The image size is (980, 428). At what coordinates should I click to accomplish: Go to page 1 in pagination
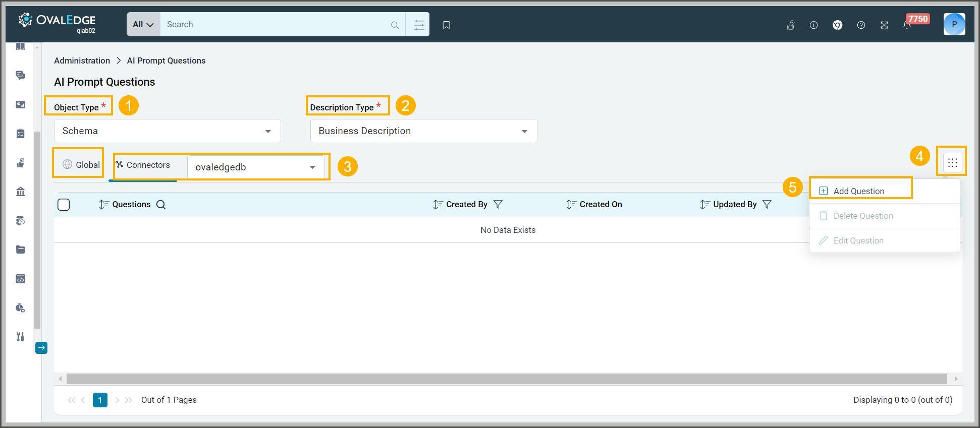click(x=100, y=400)
